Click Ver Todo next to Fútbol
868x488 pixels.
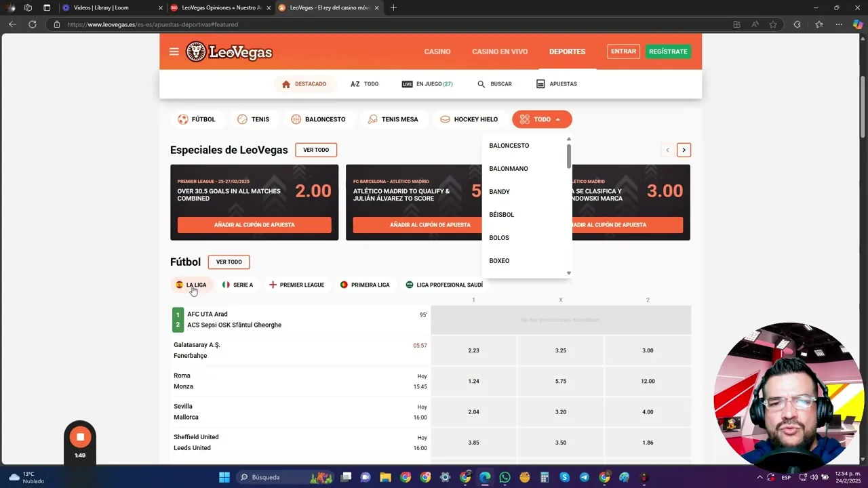229,262
